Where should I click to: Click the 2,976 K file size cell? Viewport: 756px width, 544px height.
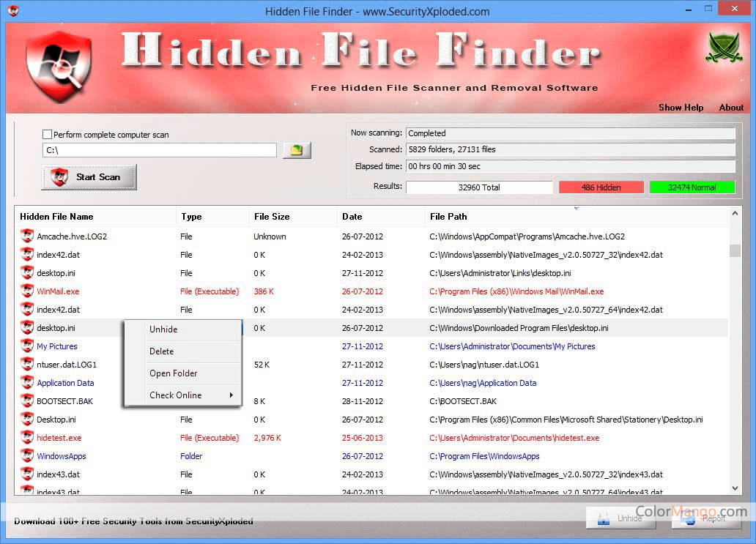coord(267,438)
